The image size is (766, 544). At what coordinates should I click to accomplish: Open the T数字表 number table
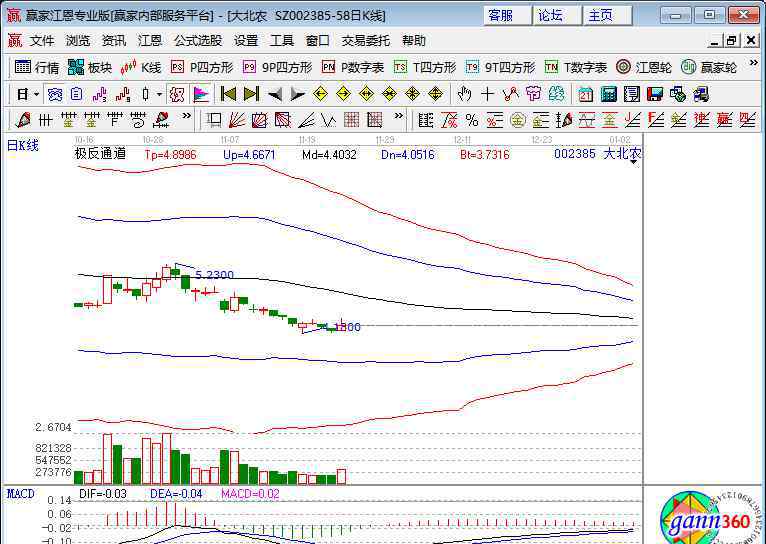pos(575,67)
